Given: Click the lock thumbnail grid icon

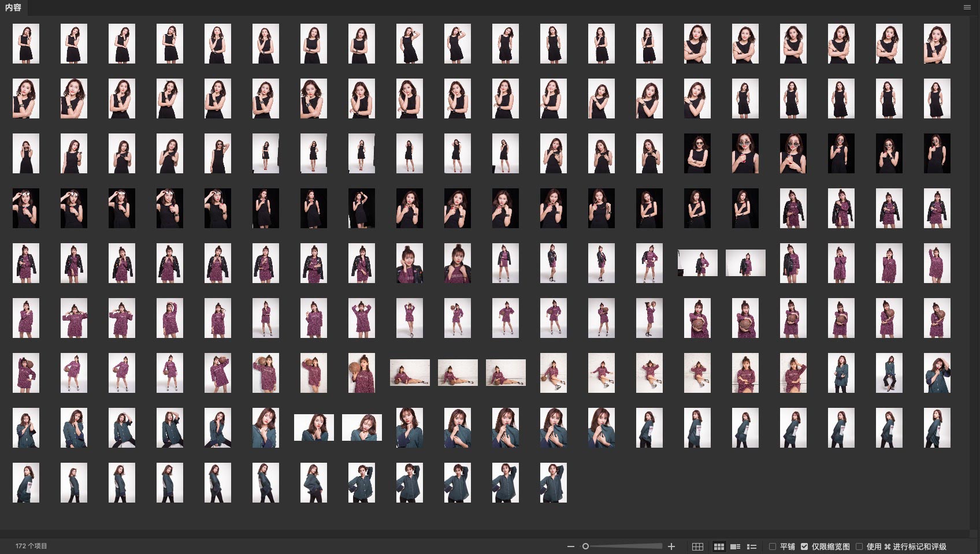Looking at the screenshot, I should pos(697,546).
